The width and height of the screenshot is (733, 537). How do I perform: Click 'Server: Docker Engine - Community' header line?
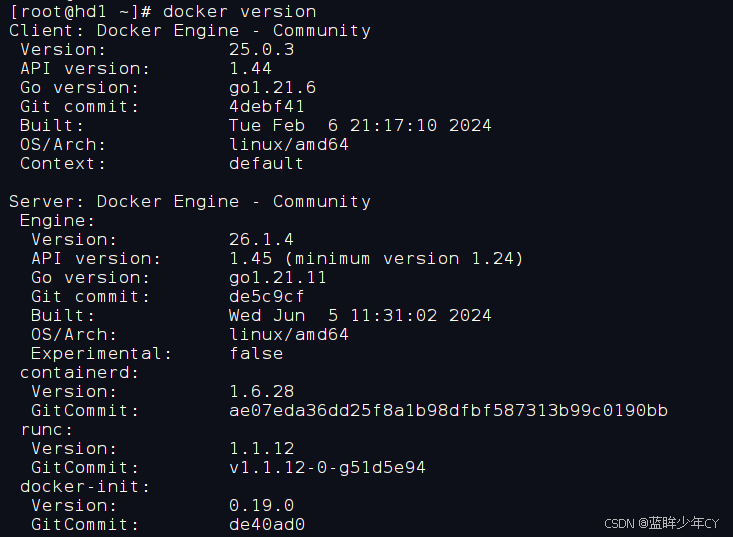190,202
